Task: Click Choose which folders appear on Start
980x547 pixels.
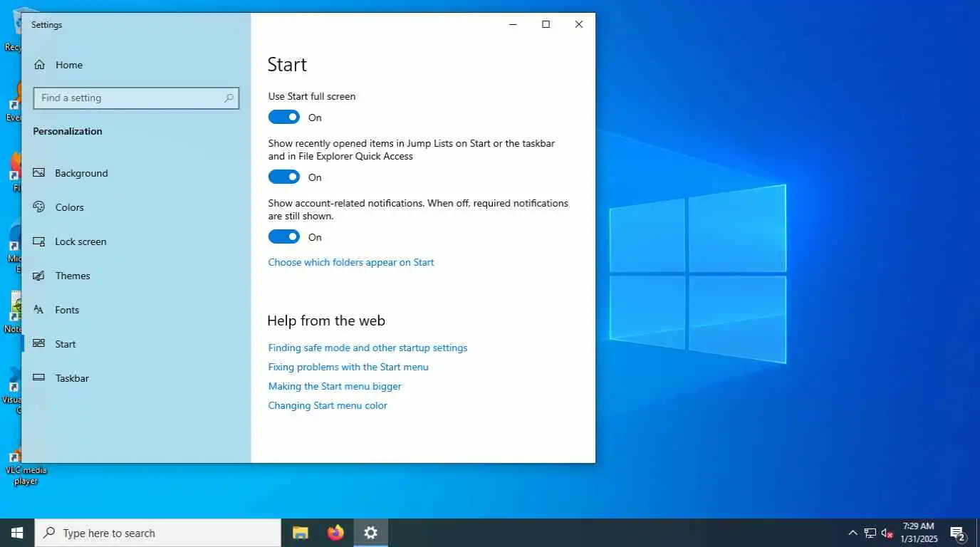Action: (351, 262)
